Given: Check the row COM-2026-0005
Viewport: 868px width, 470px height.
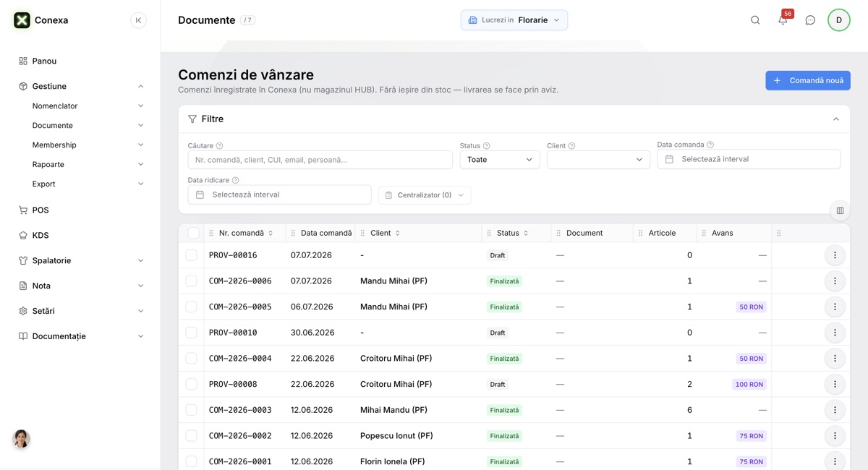Looking at the screenshot, I should [x=191, y=307].
